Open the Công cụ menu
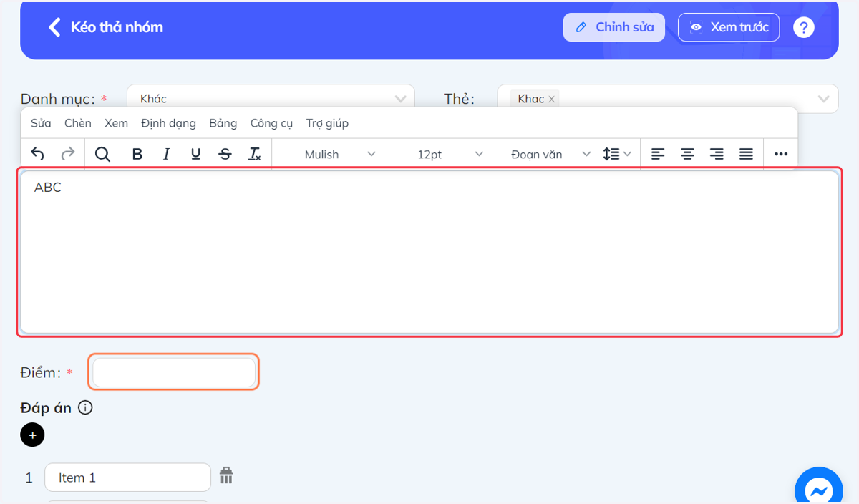Screen dimensions: 859x504 [x=271, y=123]
